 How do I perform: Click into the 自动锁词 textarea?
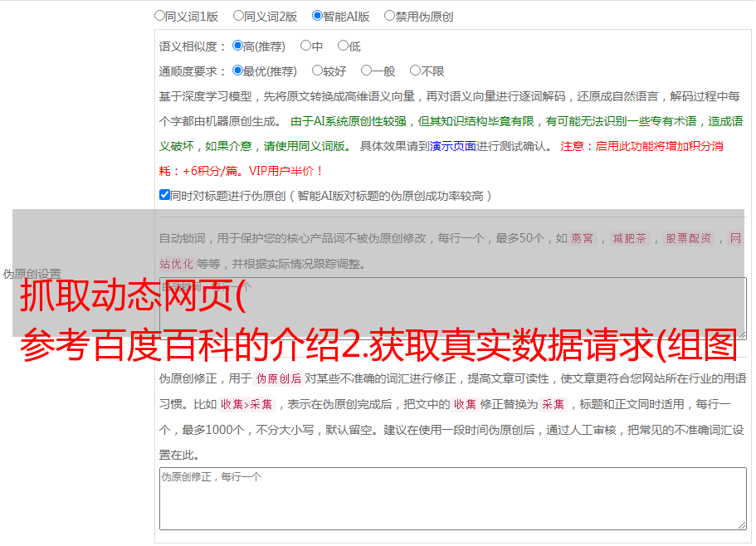pyautogui.click(x=453, y=309)
